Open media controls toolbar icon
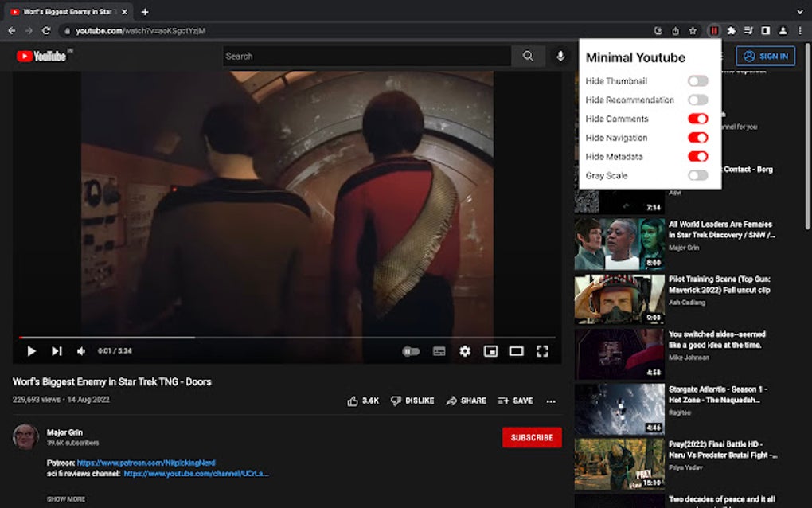Screen dimensions: 812x508 point(748,31)
